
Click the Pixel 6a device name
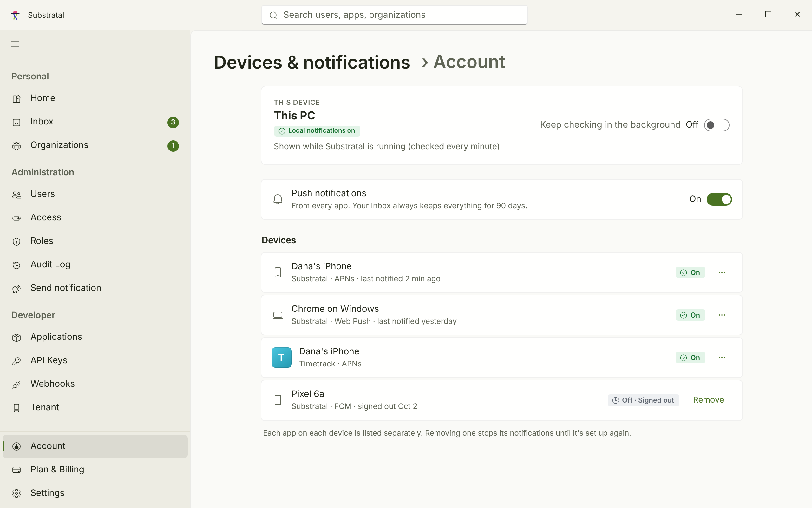(308, 394)
